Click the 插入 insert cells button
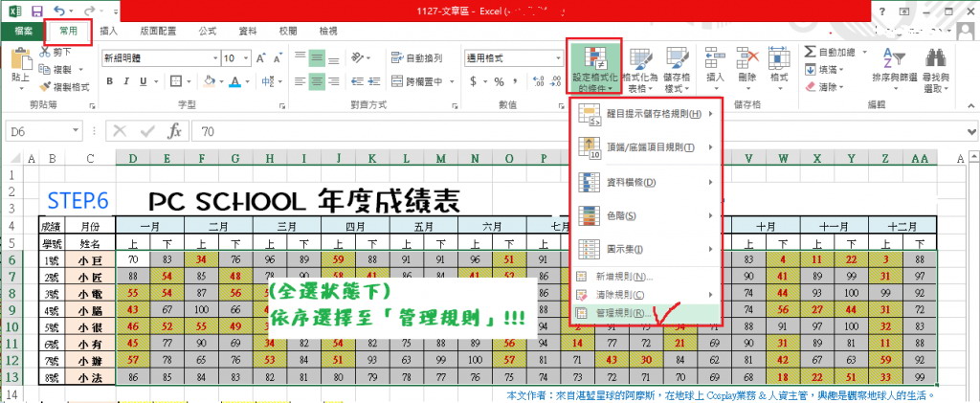The height and width of the screenshot is (403, 980). [x=715, y=67]
